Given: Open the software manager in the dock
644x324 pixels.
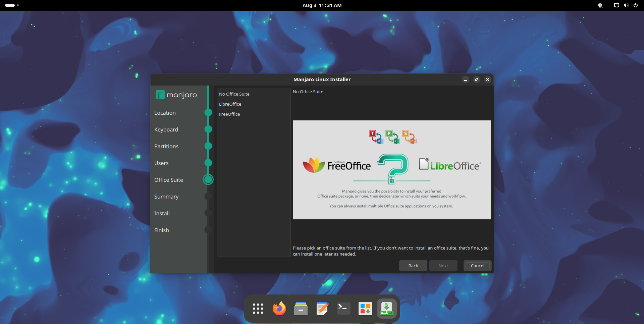Looking at the screenshot, I should [x=365, y=309].
